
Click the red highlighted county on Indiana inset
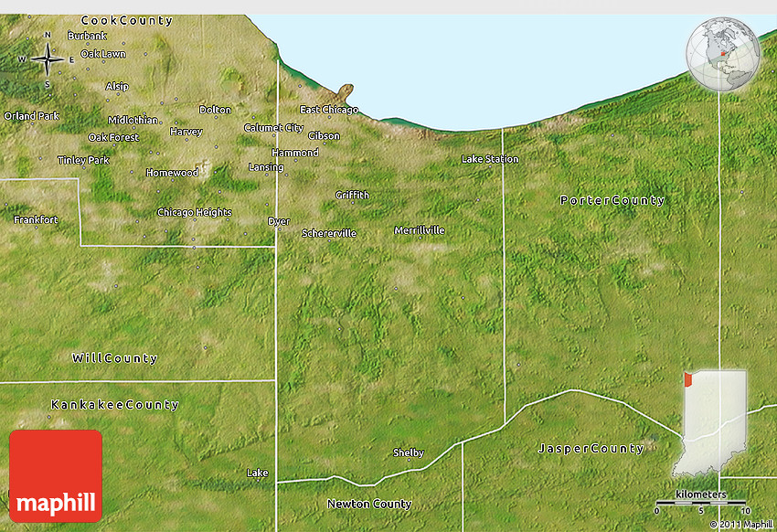tap(687, 378)
